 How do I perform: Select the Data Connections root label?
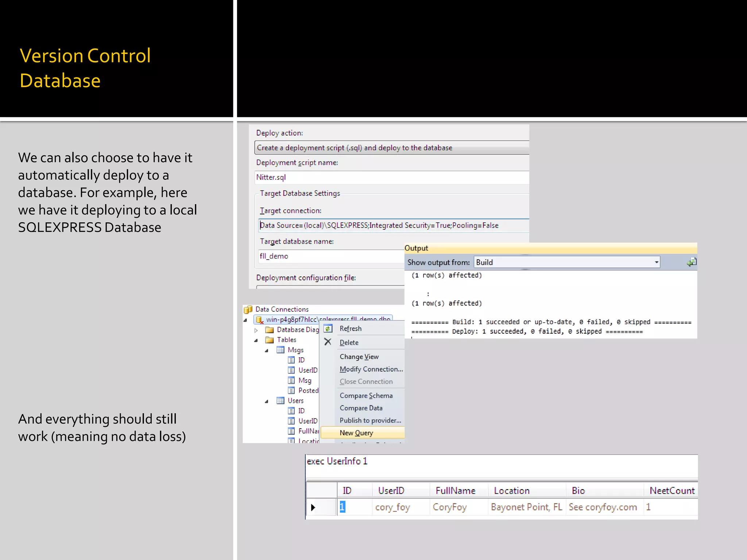coord(282,310)
